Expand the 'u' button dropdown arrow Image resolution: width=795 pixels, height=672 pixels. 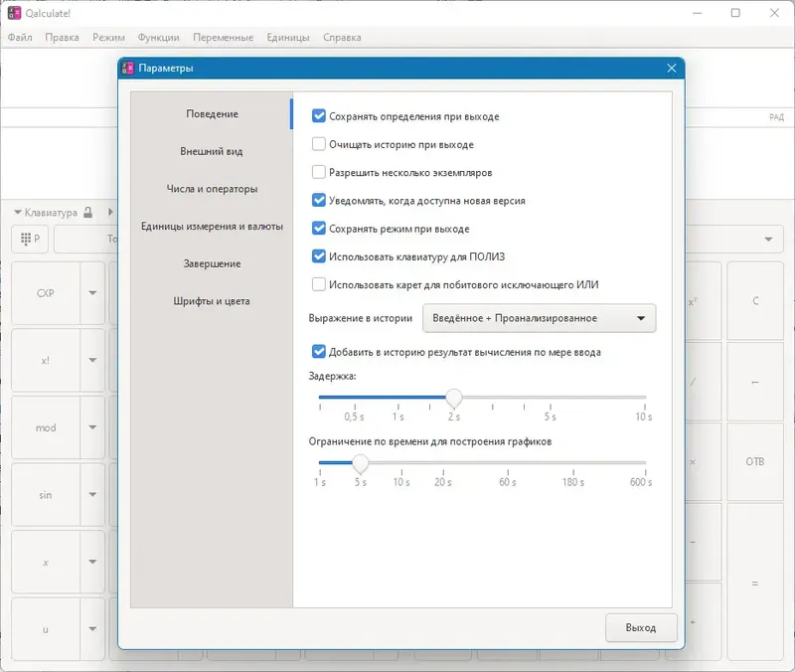92,629
